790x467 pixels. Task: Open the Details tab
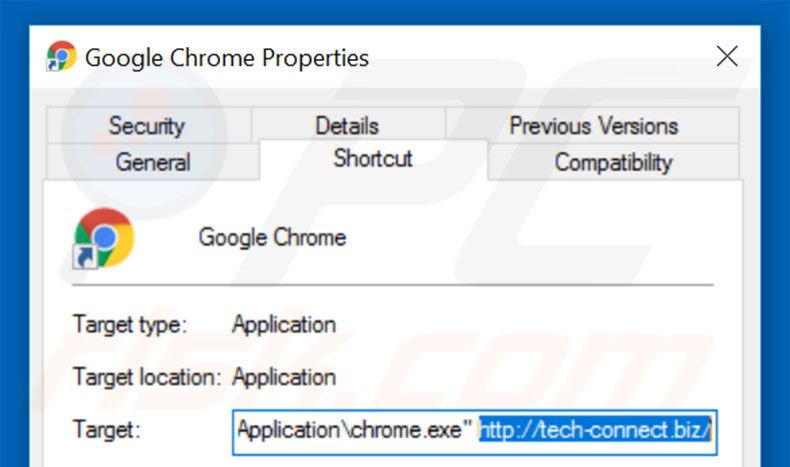[x=347, y=125]
